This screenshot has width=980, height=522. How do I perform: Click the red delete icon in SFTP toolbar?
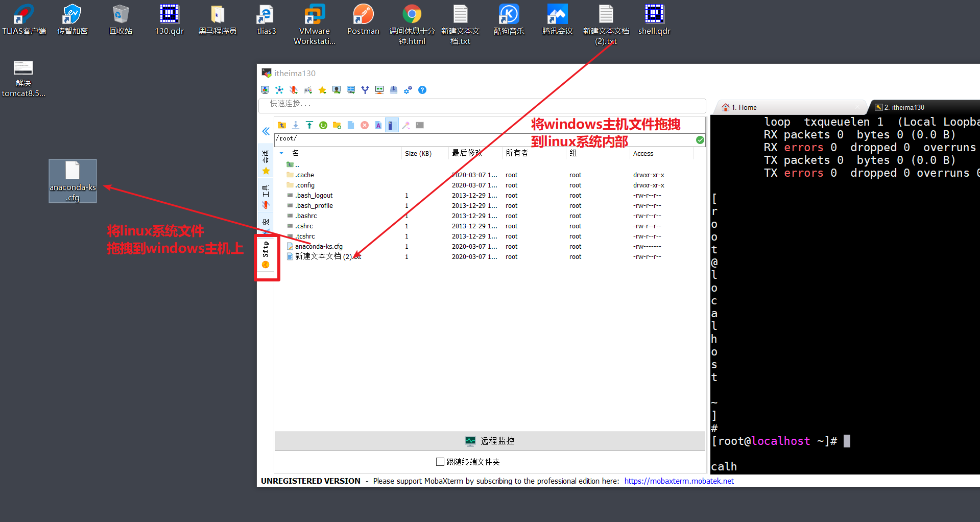(365, 125)
